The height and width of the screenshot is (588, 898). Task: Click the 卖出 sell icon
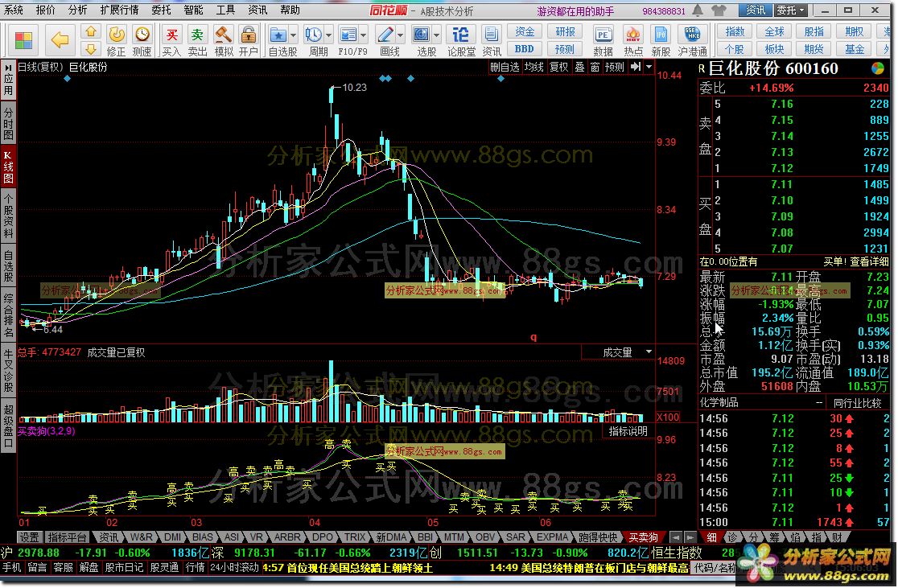[x=197, y=41]
